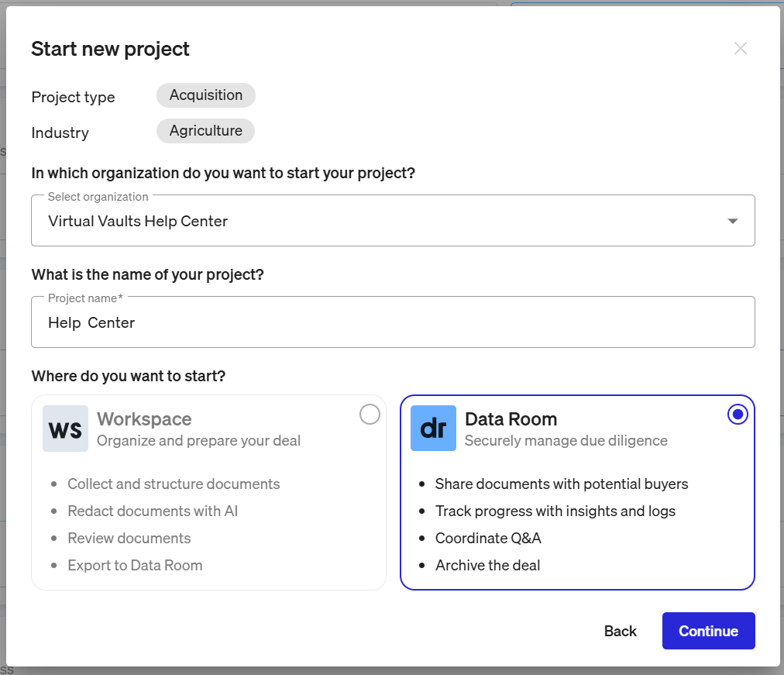Click the Back button
Screen dimensions: 784x675
pos(620,631)
